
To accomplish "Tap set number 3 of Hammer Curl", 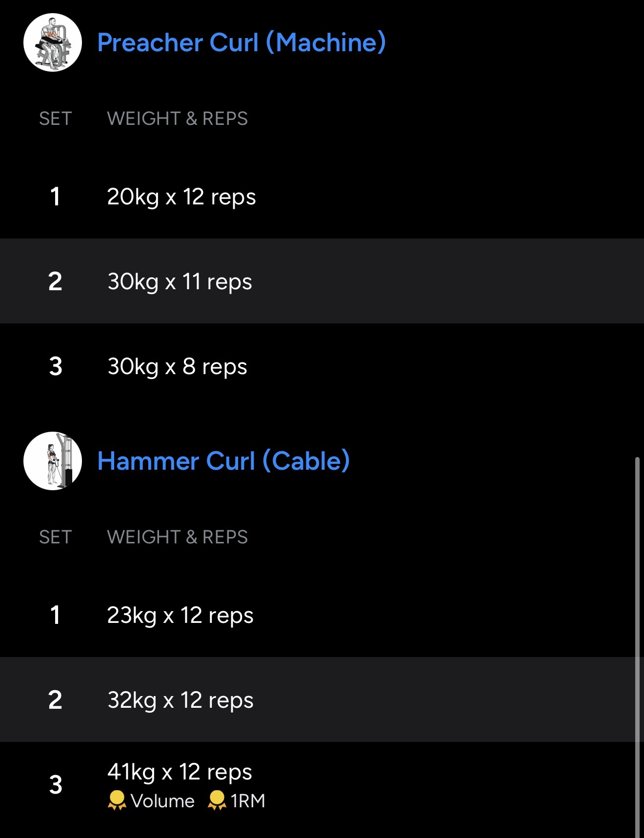I will tap(56, 785).
